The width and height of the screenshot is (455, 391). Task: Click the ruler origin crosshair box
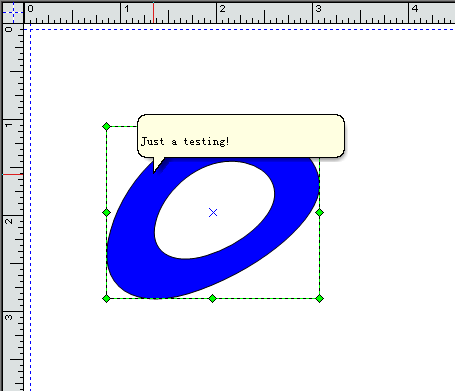13,13
